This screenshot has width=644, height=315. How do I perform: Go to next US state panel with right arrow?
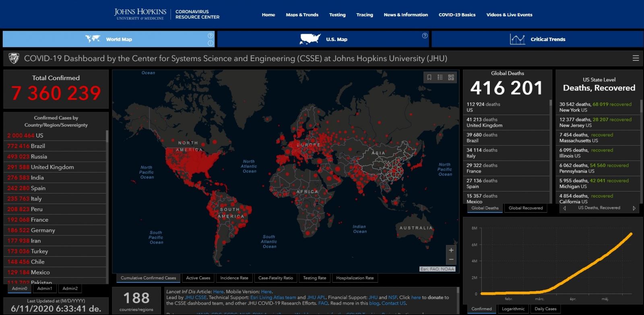(x=634, y=208)
